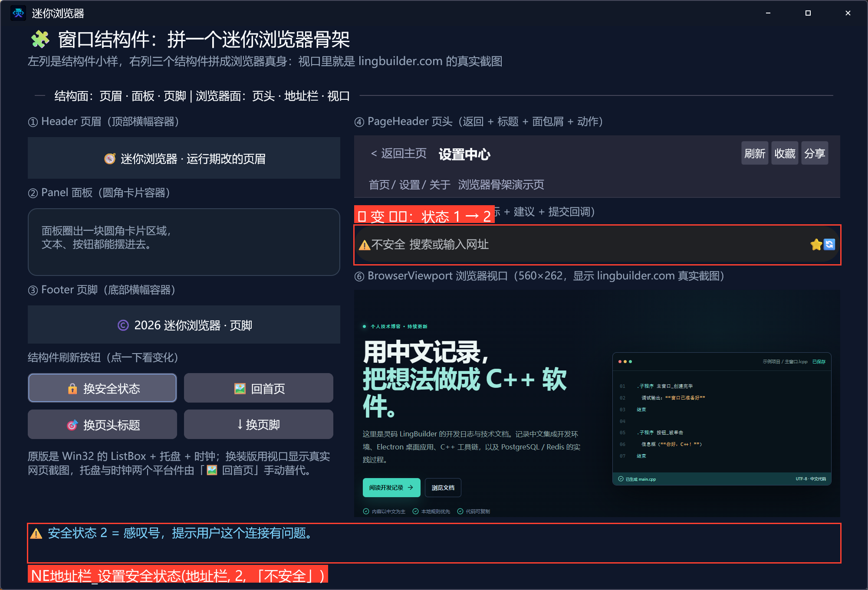Click the star bookmark icon in address bar
868x590 pixels.
[x=816, y=245]
